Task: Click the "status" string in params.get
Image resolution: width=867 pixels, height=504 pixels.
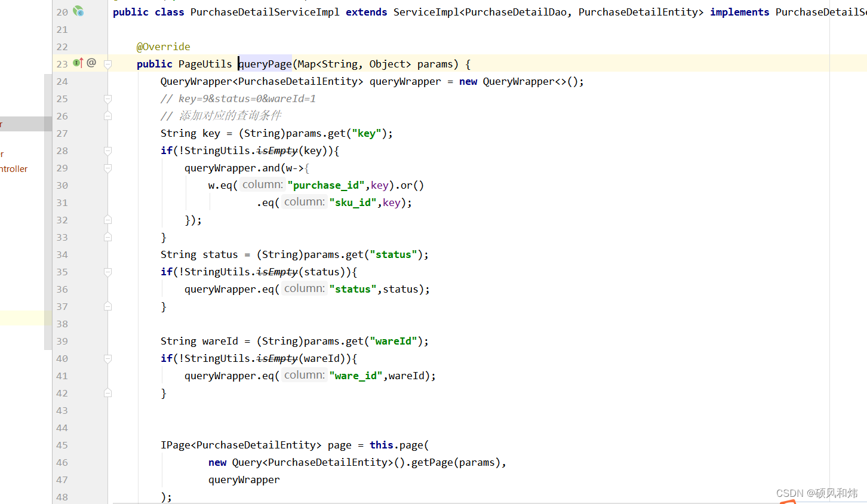Action: click(393, 254)
